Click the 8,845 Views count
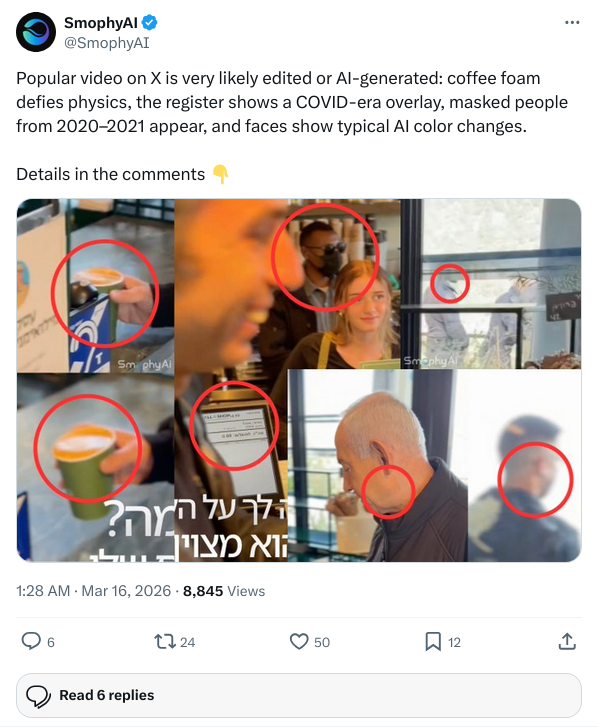 click(224, 591)
